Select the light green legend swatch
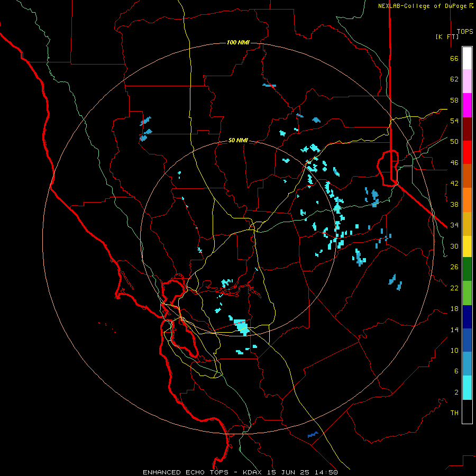This screenshot has width=476, height=476. tap(467, 293)
